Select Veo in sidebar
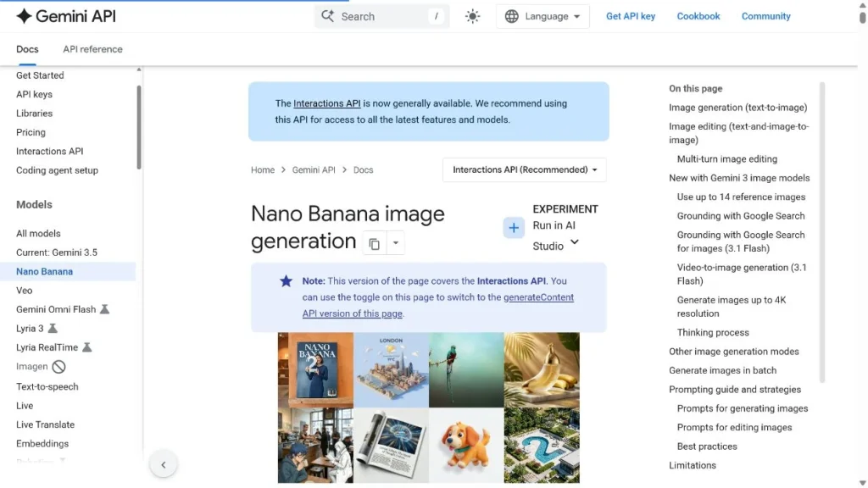Viewport: 868px width, 488px height. tap(25, 291)
